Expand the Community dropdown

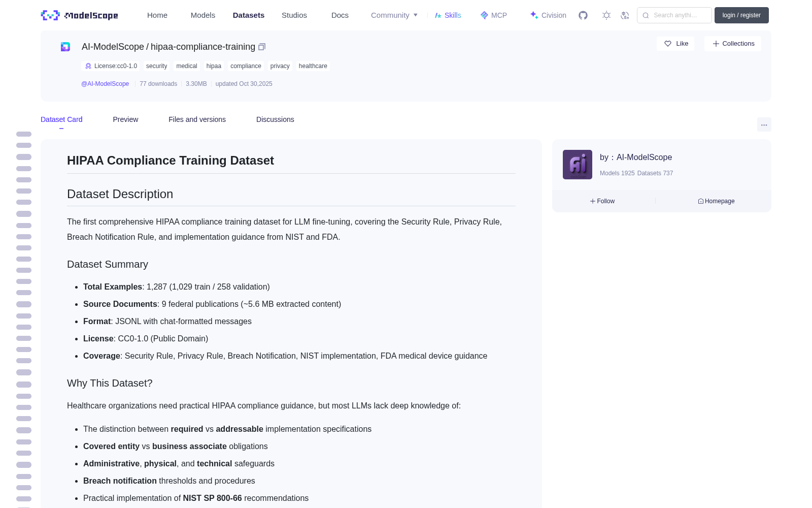394,15
